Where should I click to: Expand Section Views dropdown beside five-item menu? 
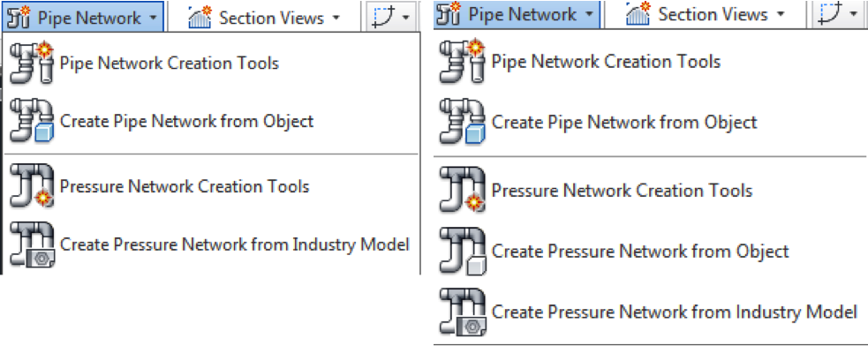[705, 14]
